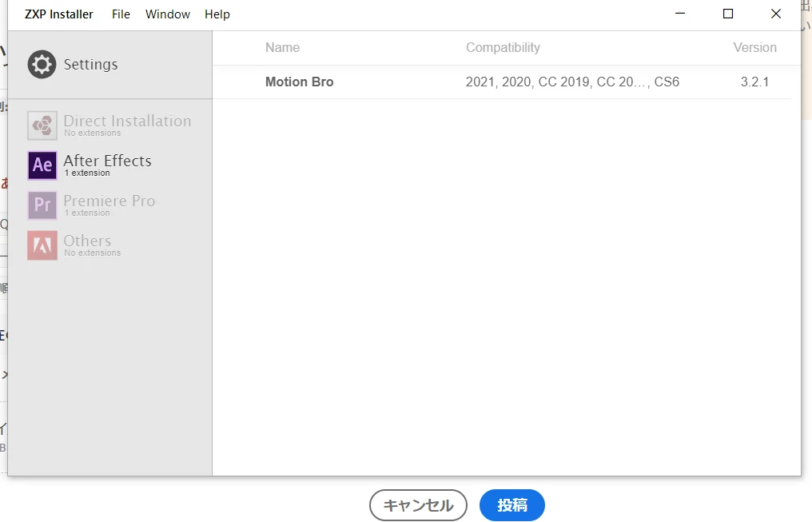Click the Settings label in sidebar
Image resolution: width=812 pixels, height=522 pixels.
coord(90,64)
